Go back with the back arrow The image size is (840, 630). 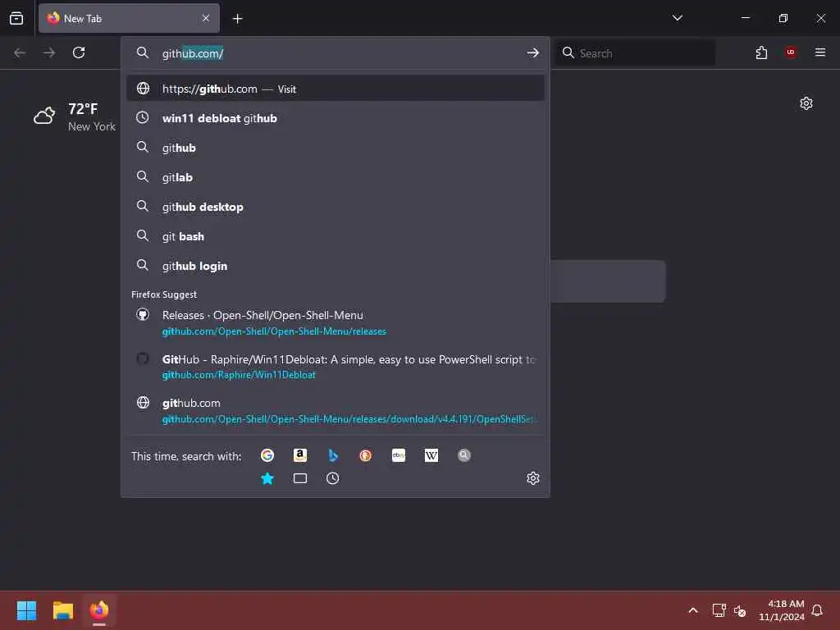coord(20,52)
